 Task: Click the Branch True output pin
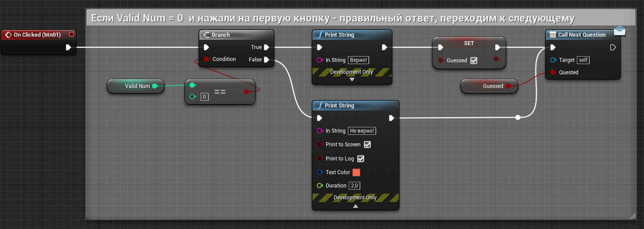(267, 47)
